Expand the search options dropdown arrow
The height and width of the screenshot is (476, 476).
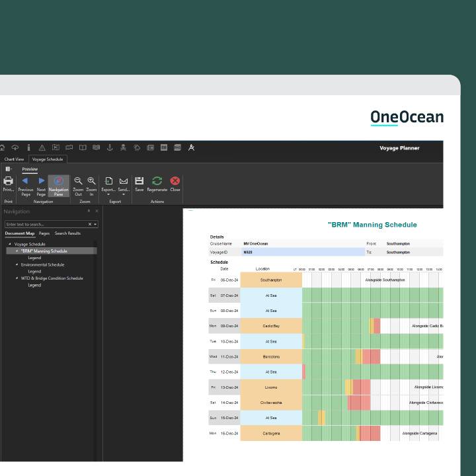(95, 225)
